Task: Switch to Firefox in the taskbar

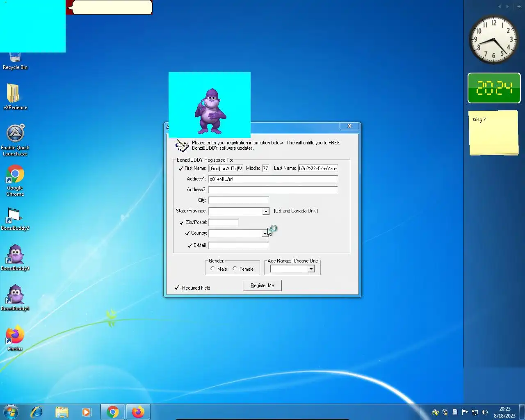Action: pyautogui.click(x=138, y=412)
